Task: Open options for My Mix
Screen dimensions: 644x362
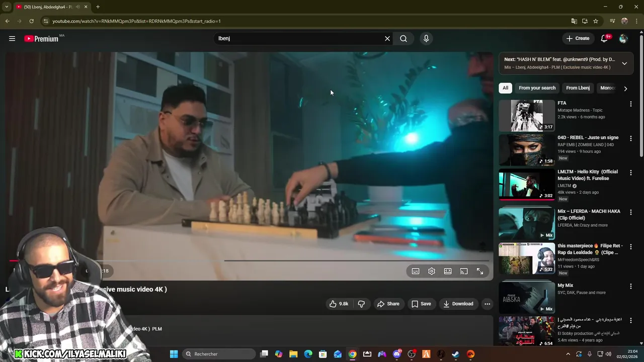Action: 630,286
